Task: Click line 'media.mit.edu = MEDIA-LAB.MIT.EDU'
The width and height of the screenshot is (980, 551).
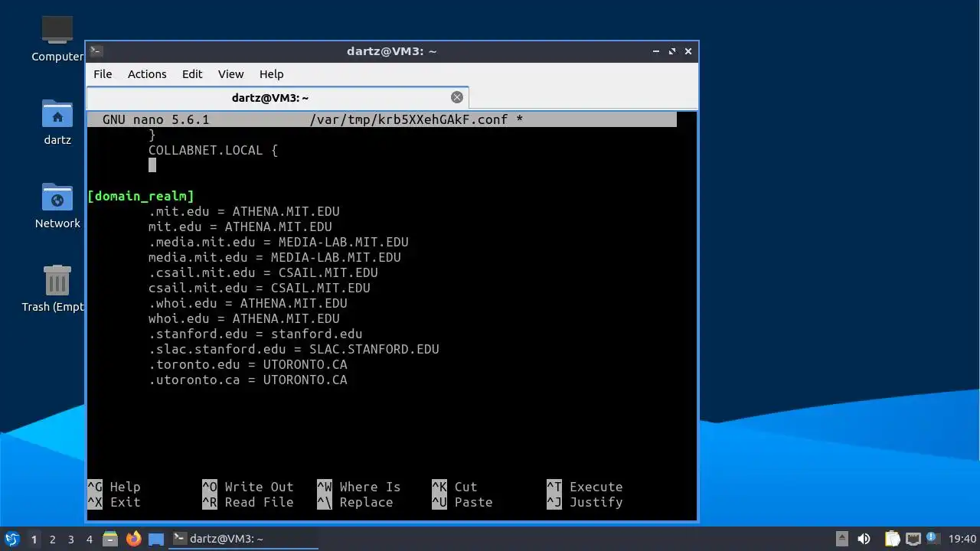Action: coord(274,257)
